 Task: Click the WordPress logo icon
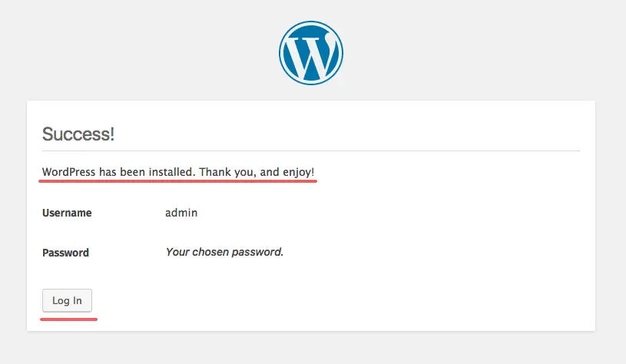coord(310,53)
